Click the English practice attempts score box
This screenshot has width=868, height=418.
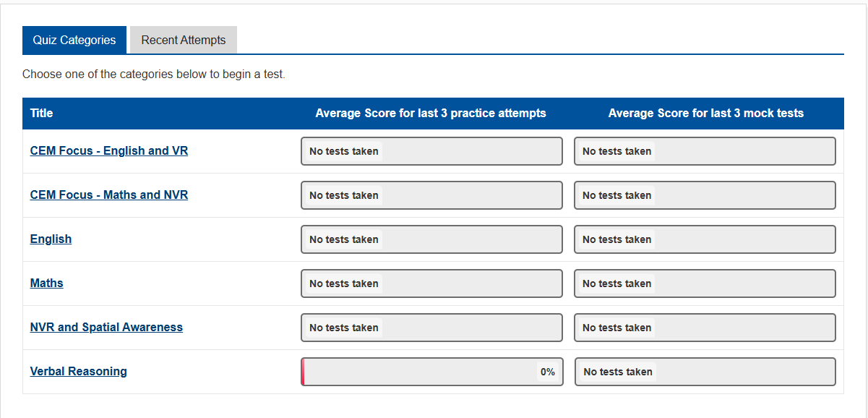click(x=431, y=239)
